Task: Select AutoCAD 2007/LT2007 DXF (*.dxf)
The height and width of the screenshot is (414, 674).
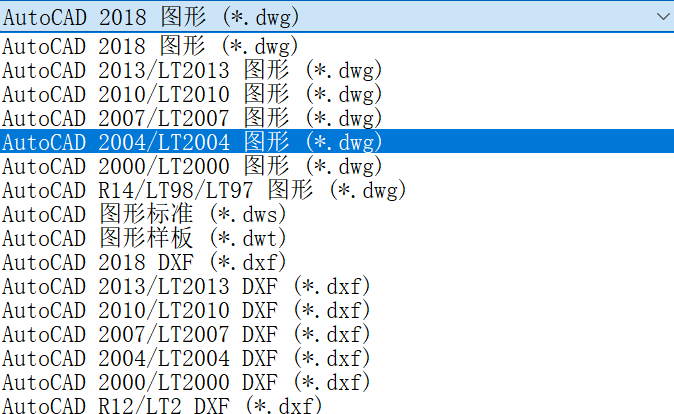Action: pos(337,334)
